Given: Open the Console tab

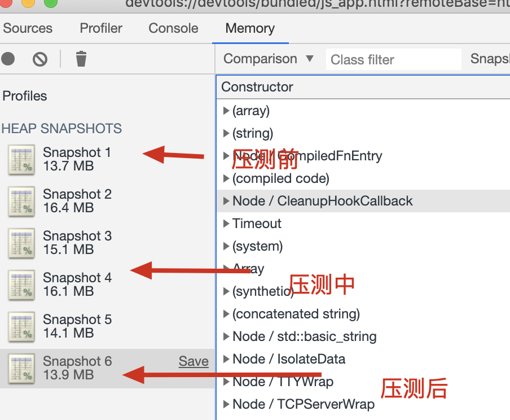Looking at the screenshot, I should pyautogui.click(x=173, y=28).
